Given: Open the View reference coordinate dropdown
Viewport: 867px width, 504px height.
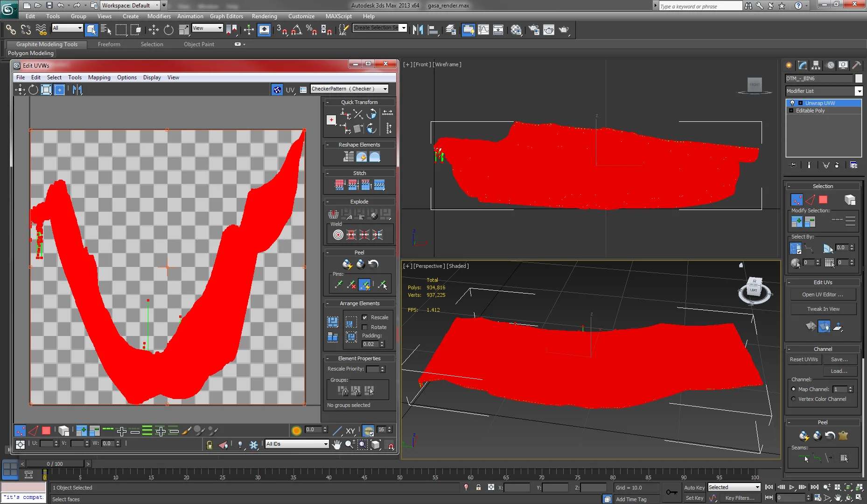Looking at the screenshot, I should [208, 28].
